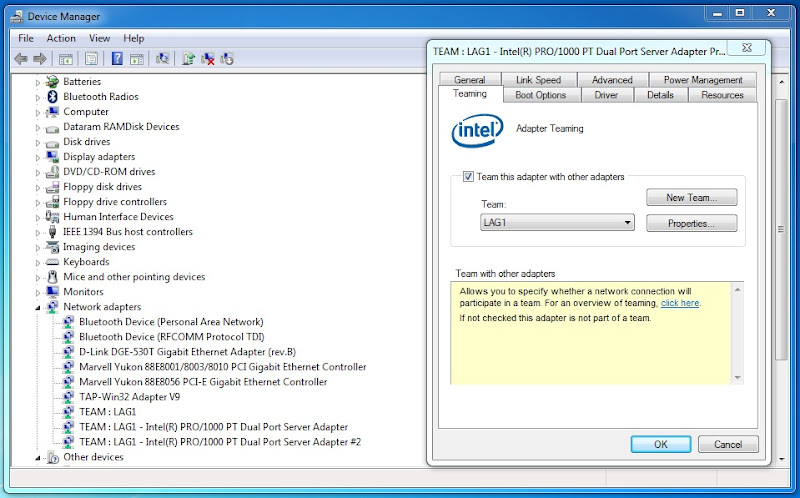Expand the Dataram RAMDisk Devices node

(37, 127)
